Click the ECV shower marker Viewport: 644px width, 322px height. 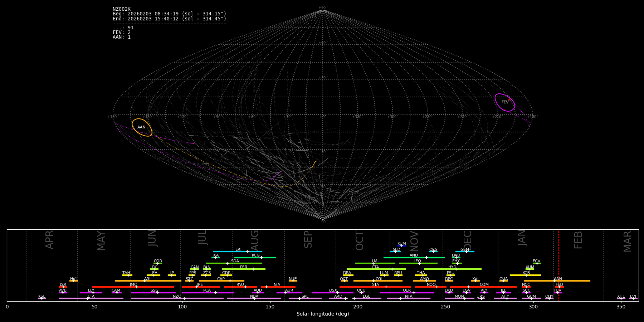pos(537,263)
